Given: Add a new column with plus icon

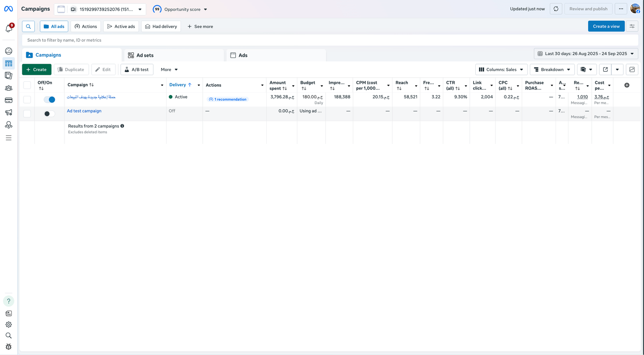Looking at the screenshot, I should pos(627,85).
